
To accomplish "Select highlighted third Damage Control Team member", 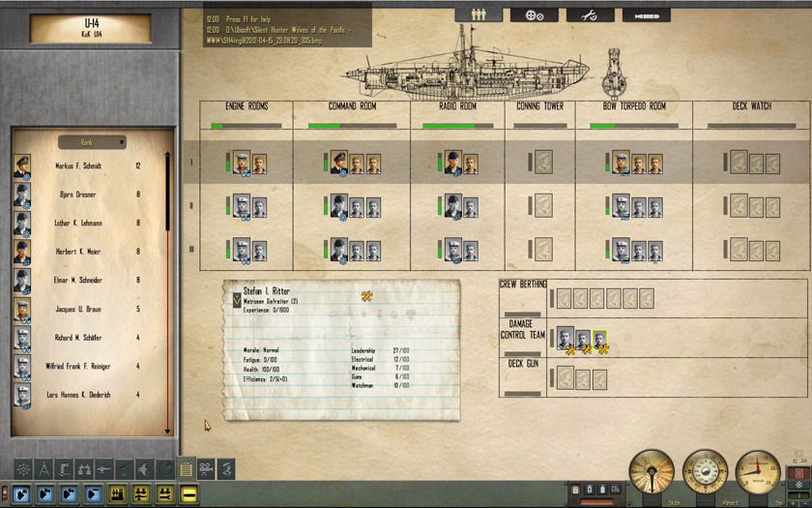I will click(599, 340).
